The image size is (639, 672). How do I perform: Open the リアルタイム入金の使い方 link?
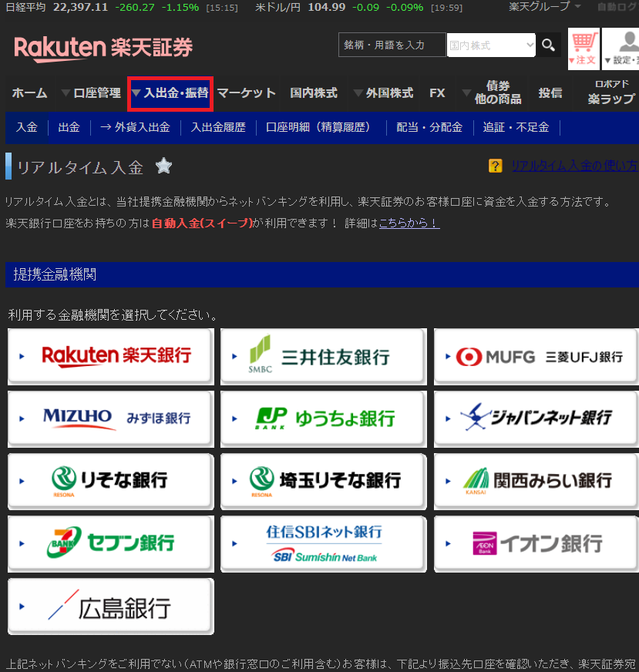coord(575,166)
